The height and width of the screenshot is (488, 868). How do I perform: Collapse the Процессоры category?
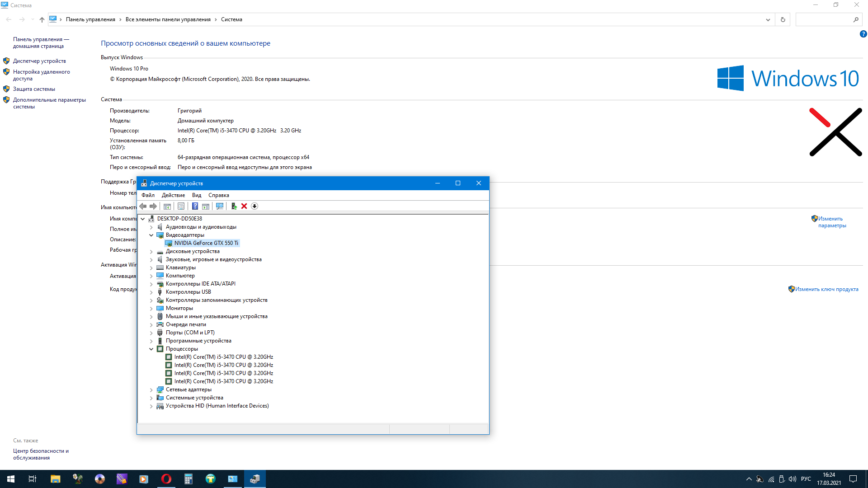pyautogui.click(x=151, y=349)
